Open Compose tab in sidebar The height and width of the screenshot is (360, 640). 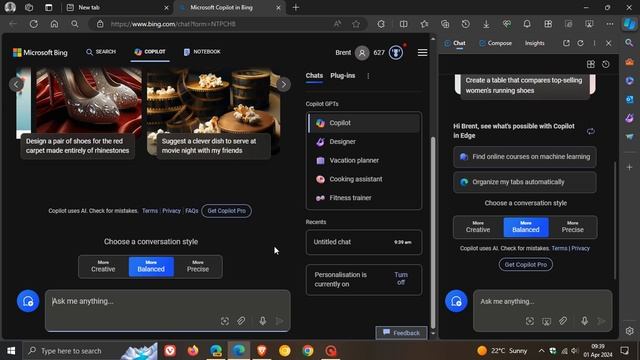coord(495,43)
